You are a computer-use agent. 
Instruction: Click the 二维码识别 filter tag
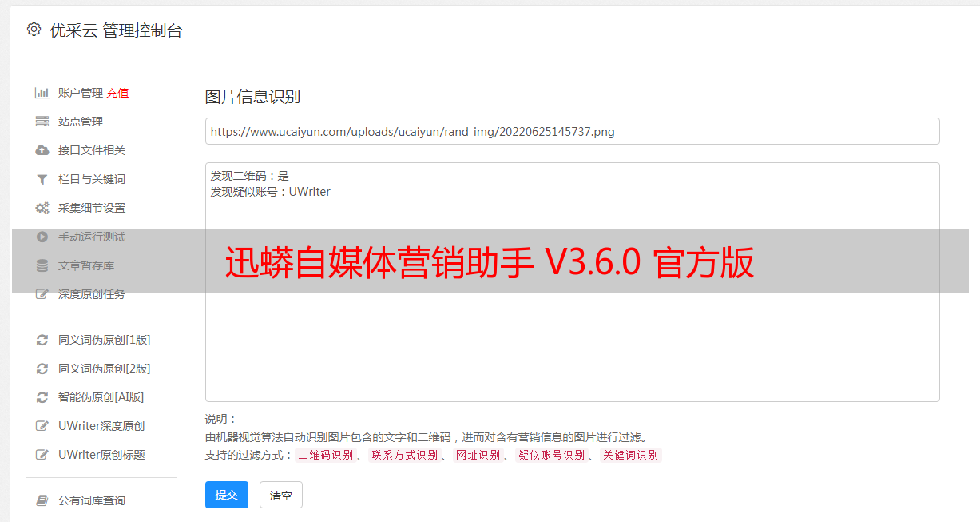pyautogui.click(x=326, y=455)
